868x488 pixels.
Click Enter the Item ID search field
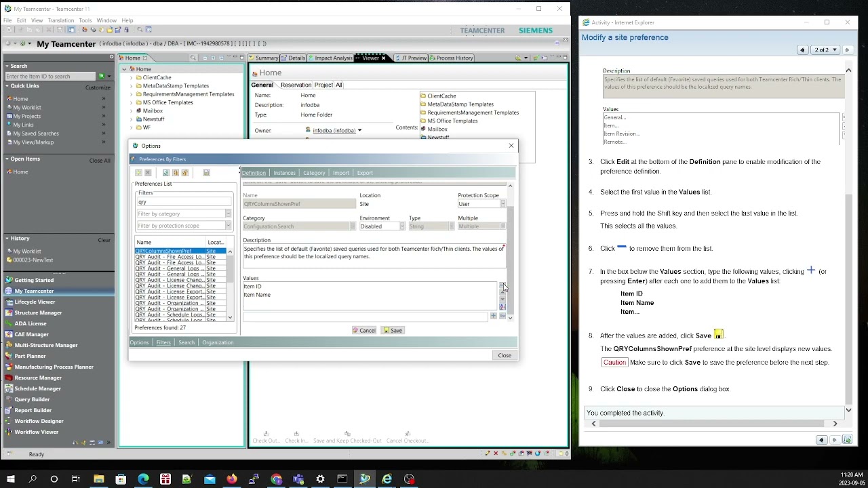tap(51, 76)
